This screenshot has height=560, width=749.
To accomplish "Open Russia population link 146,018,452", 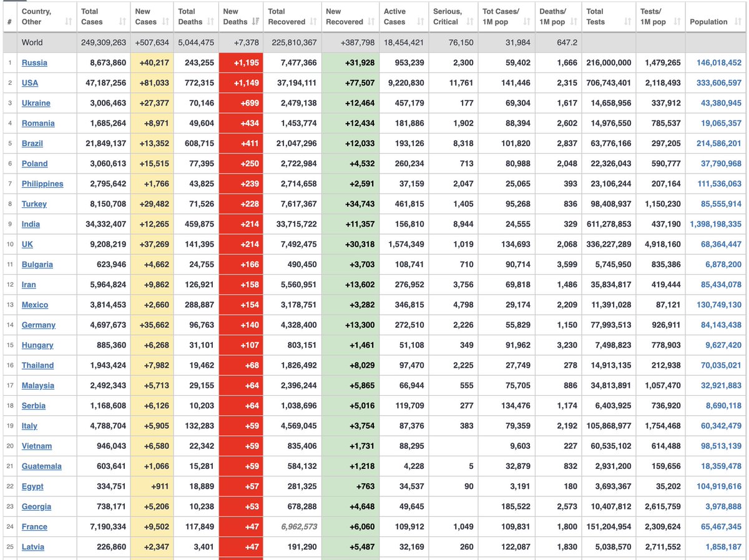I will [719, 63].
